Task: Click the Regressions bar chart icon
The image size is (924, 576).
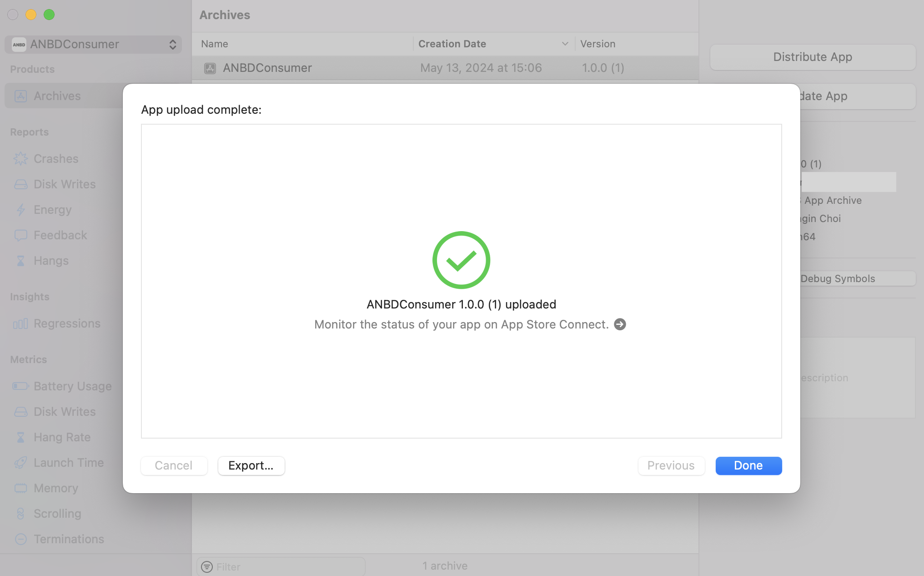Action: pos(21,323)
